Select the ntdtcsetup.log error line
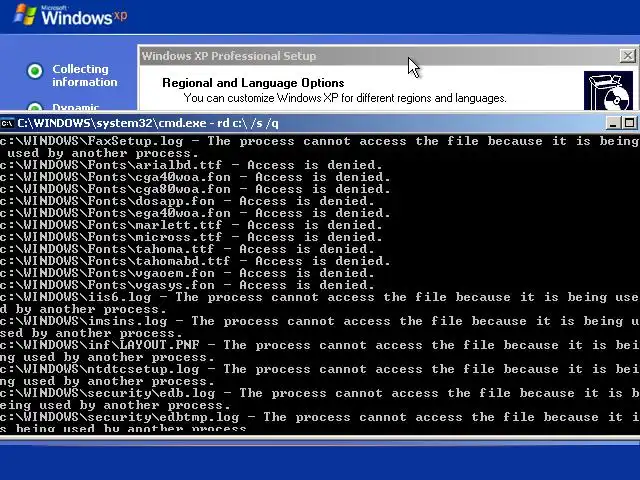This screenshot has height=480, width=640. [320, 375]
